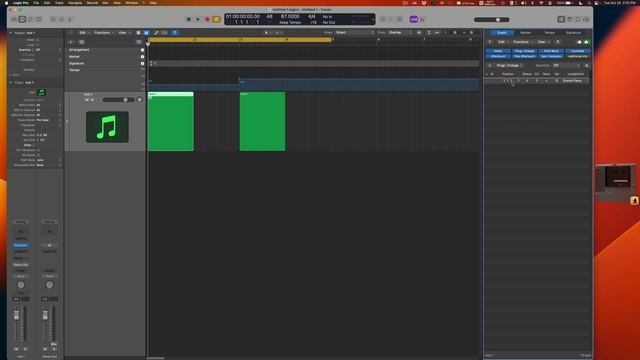Open the Region Quantize popup
The height and width of the screenshot is (360, 640).
[x=48, y=50]
